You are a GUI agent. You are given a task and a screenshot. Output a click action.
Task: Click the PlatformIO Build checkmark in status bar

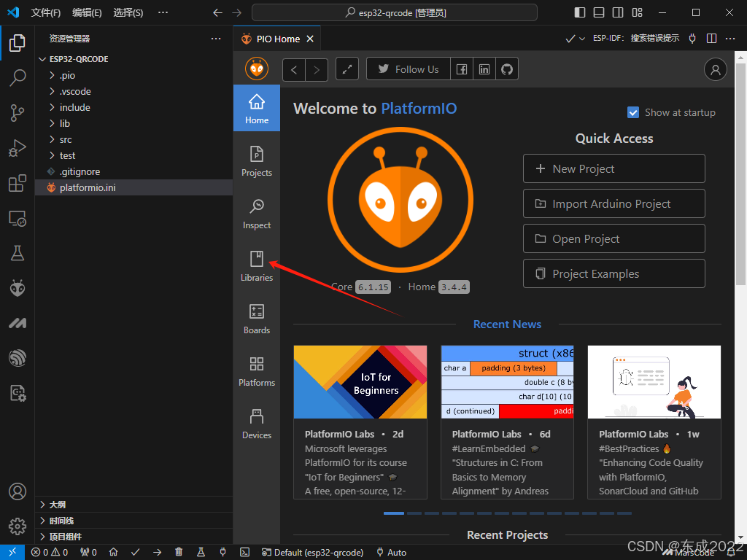tap(135, 553)
